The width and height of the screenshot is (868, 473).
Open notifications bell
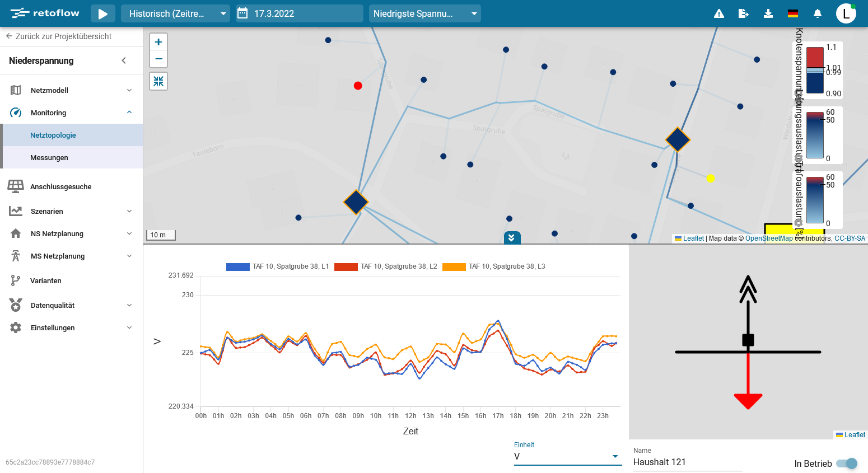click(818, 13)
